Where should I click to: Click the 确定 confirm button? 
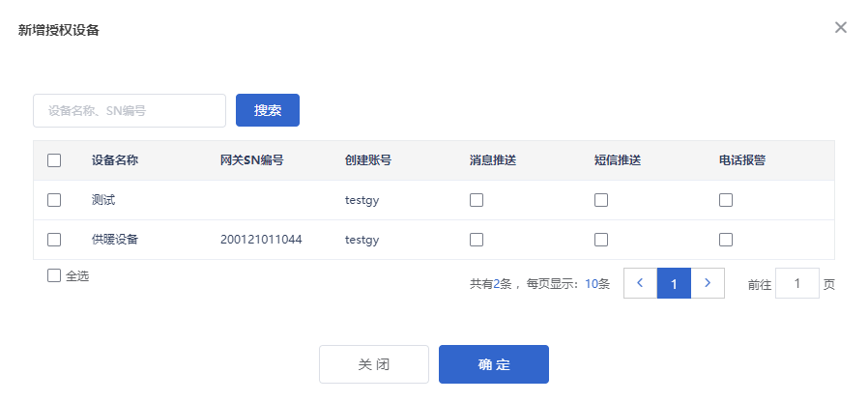tap(494, 364)
